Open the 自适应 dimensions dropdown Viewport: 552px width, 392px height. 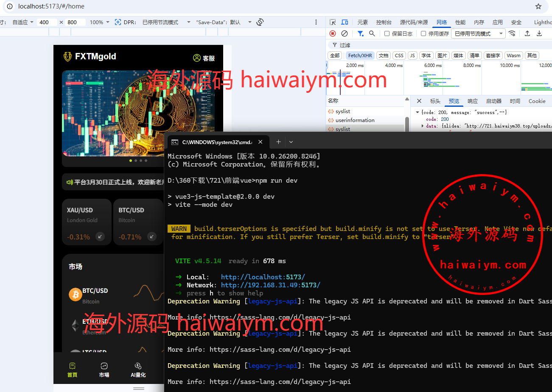23,22
